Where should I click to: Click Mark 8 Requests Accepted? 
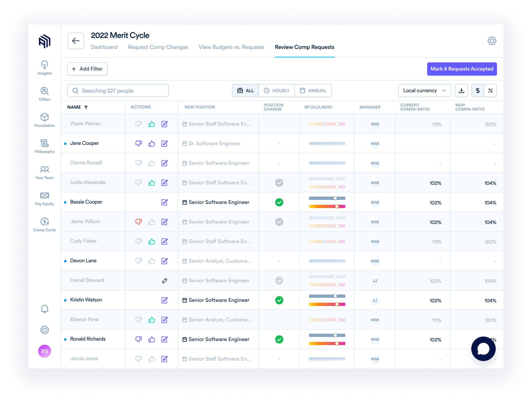point(462,69)
